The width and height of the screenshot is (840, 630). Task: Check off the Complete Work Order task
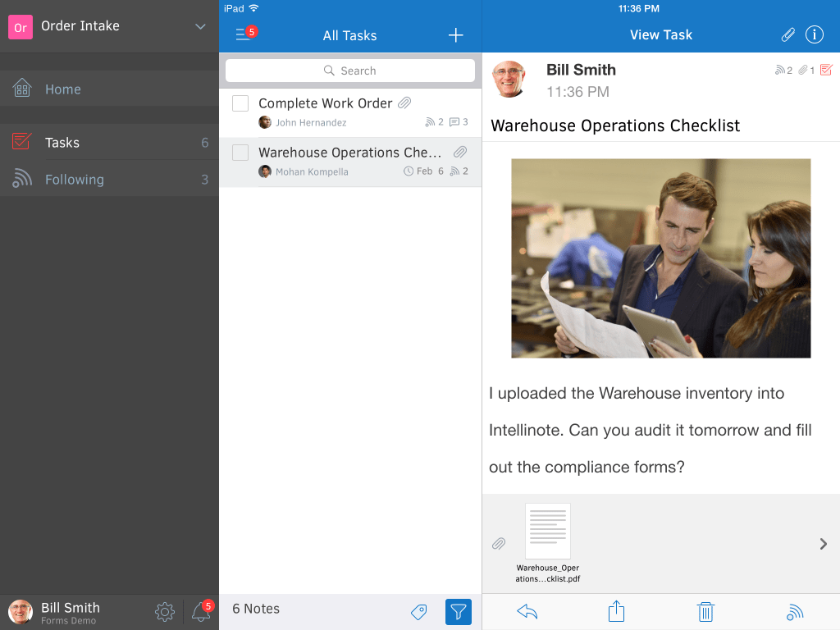[240, 103]
